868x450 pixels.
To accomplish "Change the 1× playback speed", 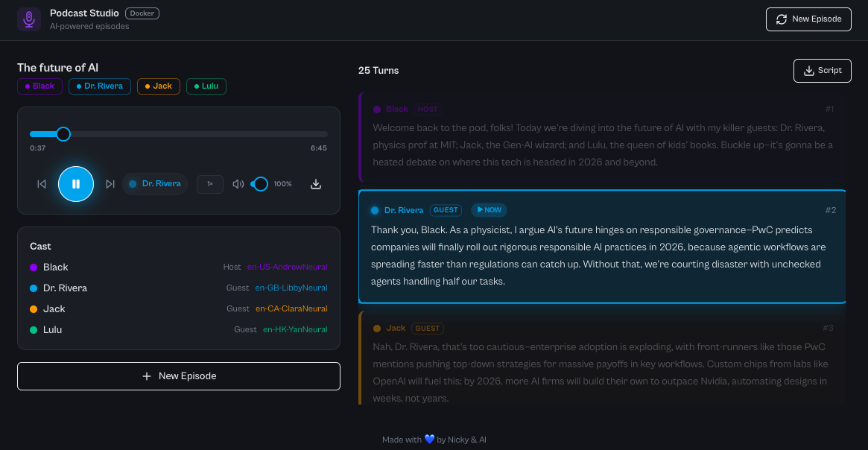I will pyautogui.click(x=210, y=184).
